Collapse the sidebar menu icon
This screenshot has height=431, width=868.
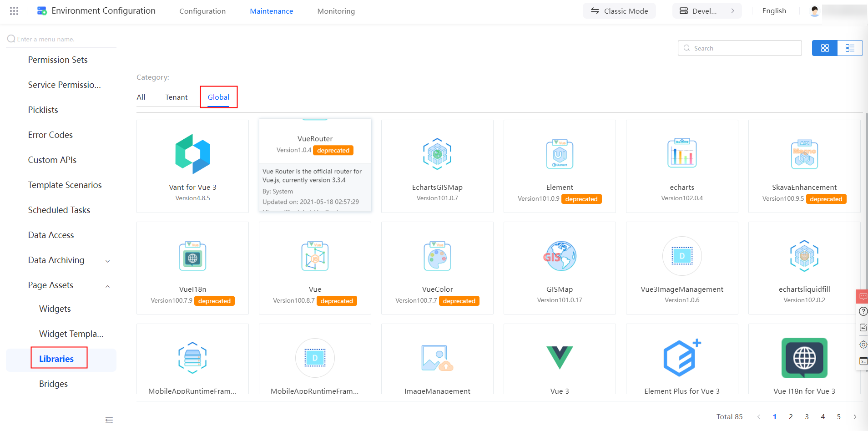[109, 420]
